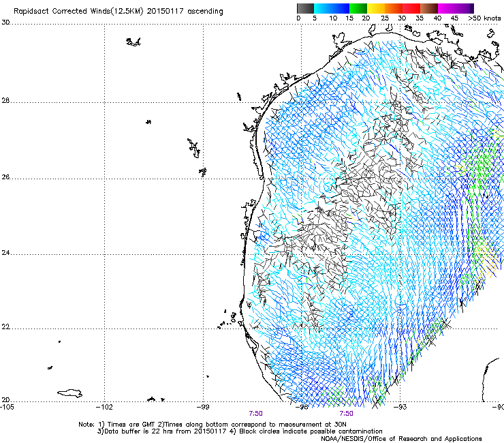Viewport: 504px width, 443px height.
Task: Click the longitude label '-102'
Action: pyautogui.click(x=104, y=407)
